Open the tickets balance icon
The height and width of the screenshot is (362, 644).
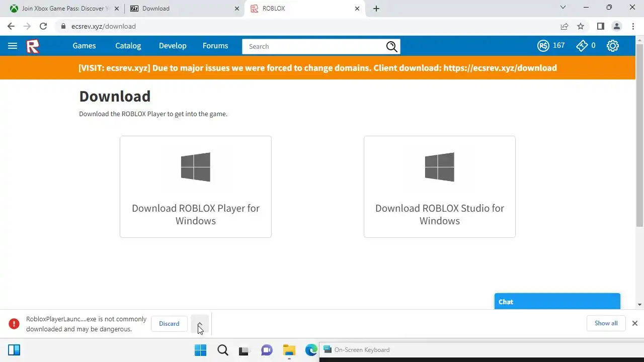[x=582, y=46]
